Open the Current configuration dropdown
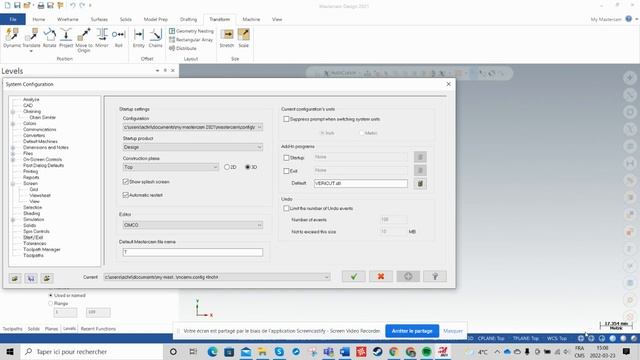The image size is (640, 360). click(217, 277)
